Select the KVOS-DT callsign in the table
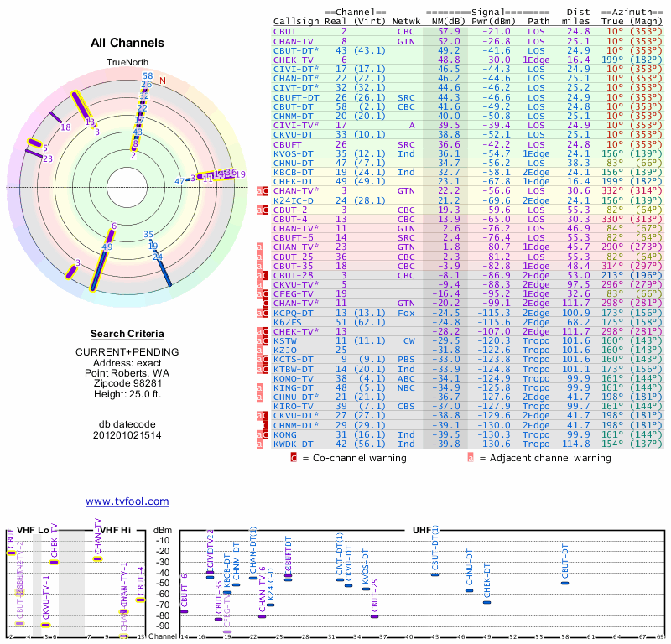The image size is (671, 644). click(293, 154)
